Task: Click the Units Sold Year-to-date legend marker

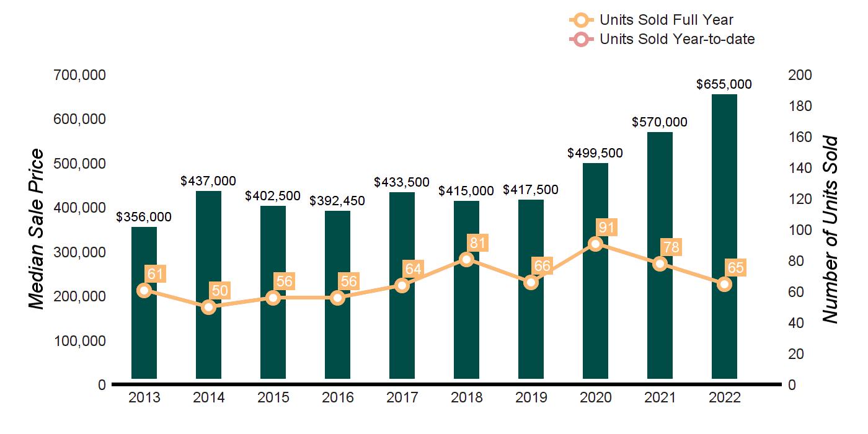Action: pyautogui.click(x=582, y=40)
